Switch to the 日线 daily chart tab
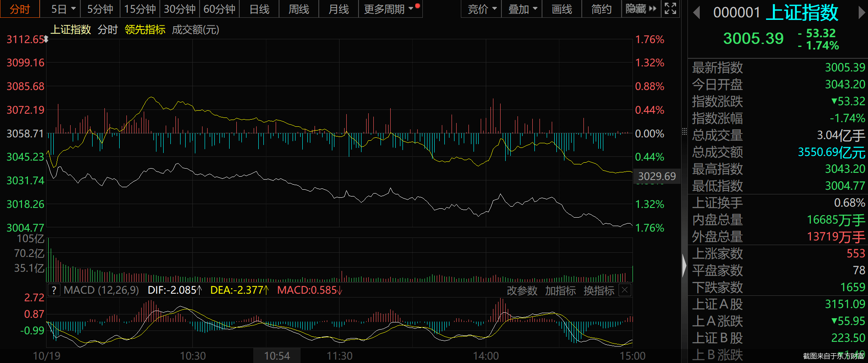 259,9
